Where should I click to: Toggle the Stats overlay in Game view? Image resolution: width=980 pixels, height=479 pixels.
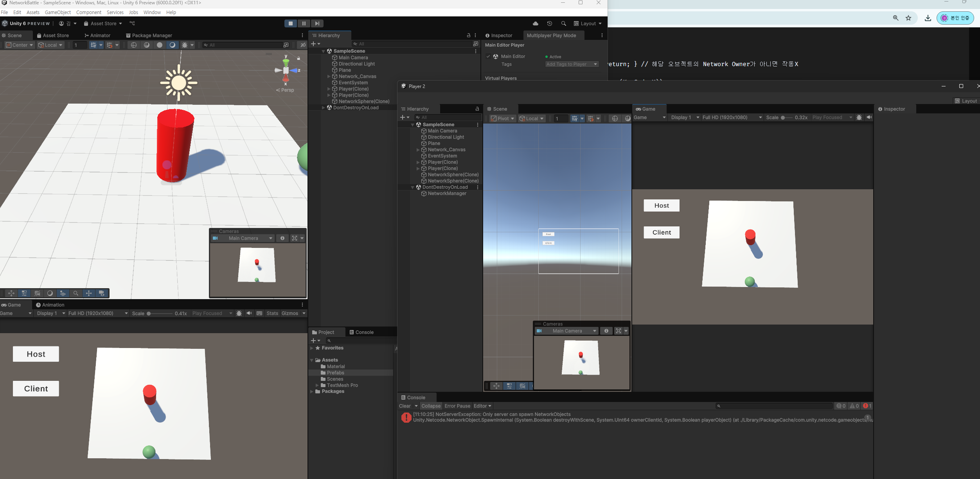tap(272, 313)
